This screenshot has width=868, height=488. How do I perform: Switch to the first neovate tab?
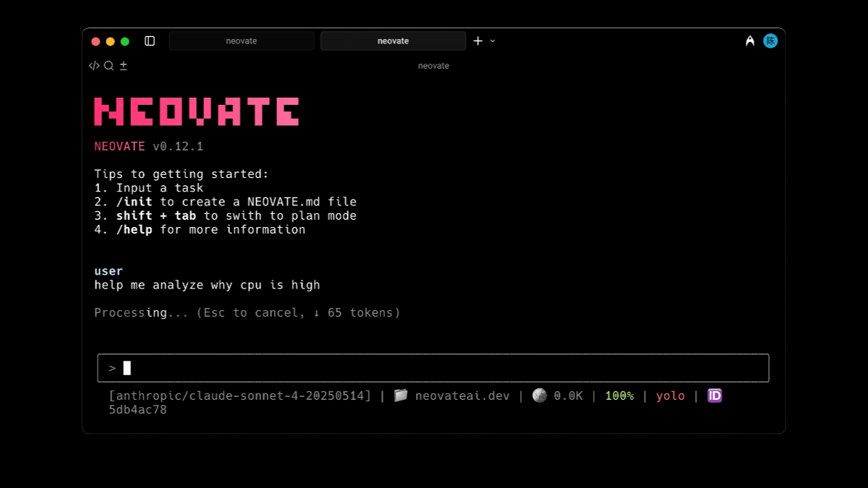241,40
